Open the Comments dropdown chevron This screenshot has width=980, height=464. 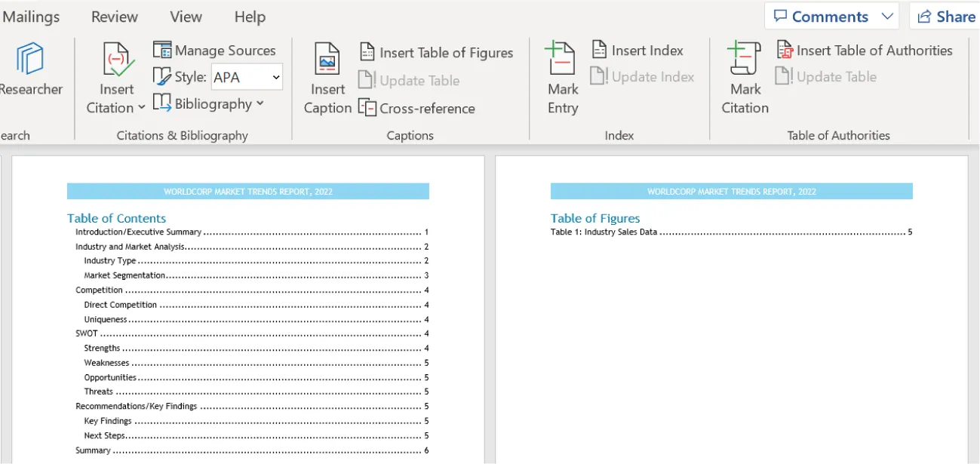click(x=889, y=16)
